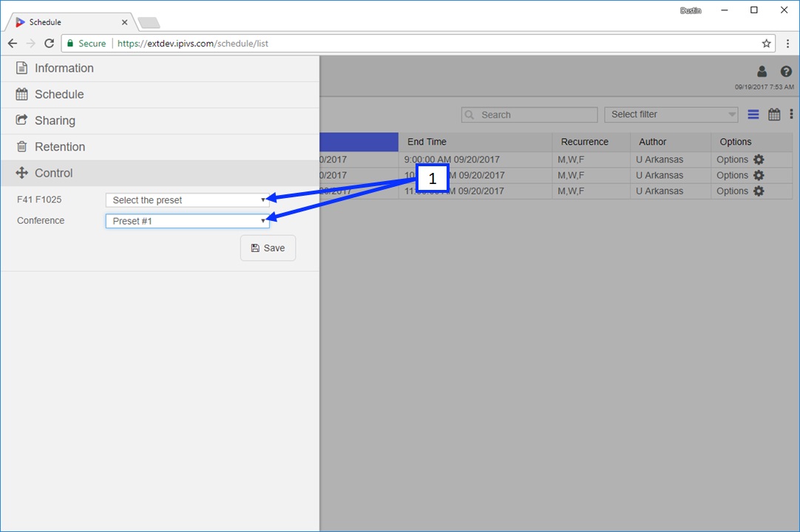The height and width of the screenshot is (532, 800).
Task: Sort by Recurrence column header
Action: [591, 142]
